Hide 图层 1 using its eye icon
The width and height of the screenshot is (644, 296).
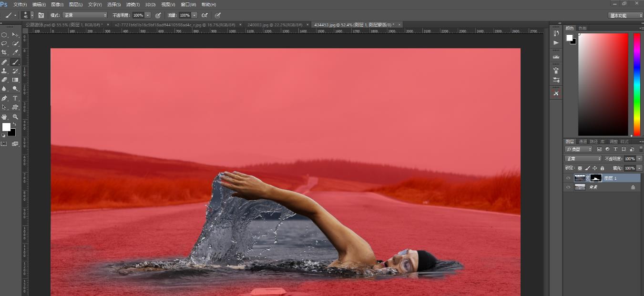coord(568,178)
